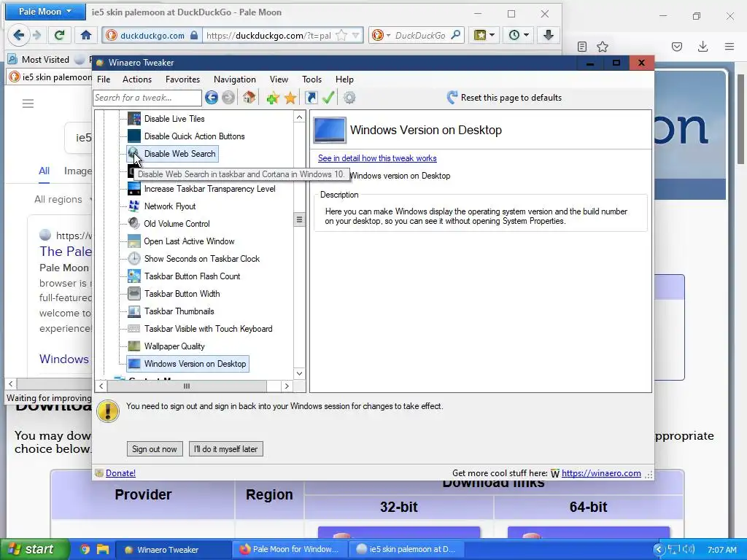Open file explorer from quick launch
The width and height of the screenshot is (747, 560).
(102, 549)
